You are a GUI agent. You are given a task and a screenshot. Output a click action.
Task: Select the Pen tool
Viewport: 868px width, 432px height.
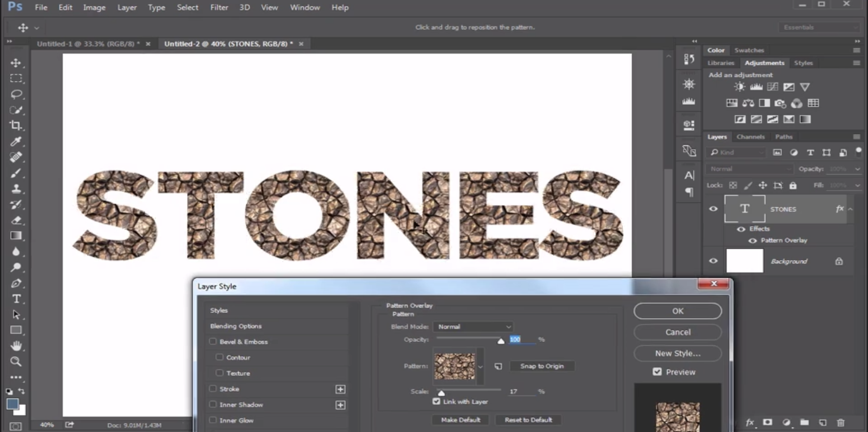point(16,283)
